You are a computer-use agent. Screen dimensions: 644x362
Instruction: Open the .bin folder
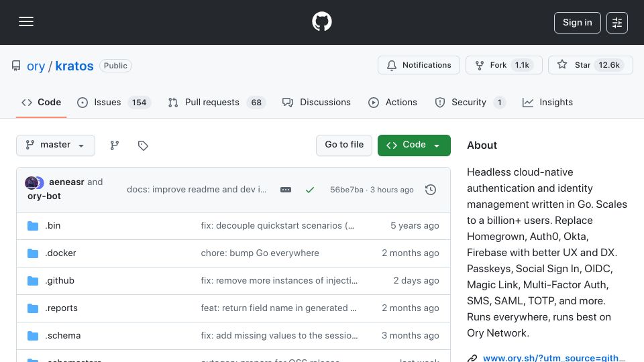(x=53, y=226)
